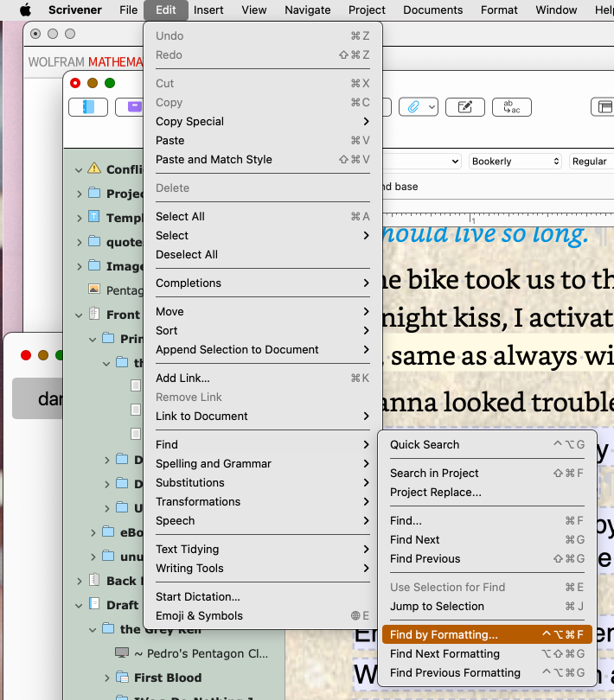The height and width of the screenshot is (700, 614).
Task: Open the Completions submenu
Action: pyautogui.click(x=263, y=283)
